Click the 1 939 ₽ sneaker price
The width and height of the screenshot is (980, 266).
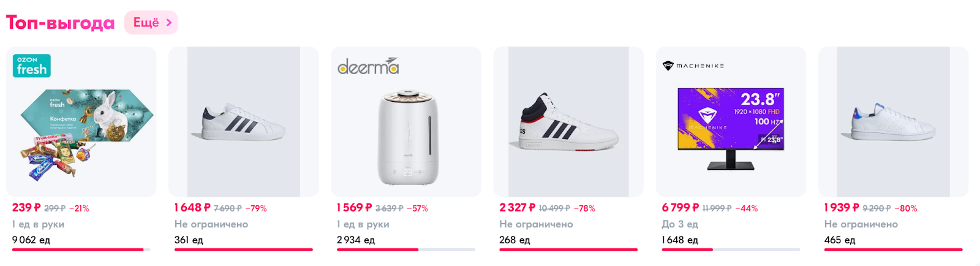click(x=842, y=208)
